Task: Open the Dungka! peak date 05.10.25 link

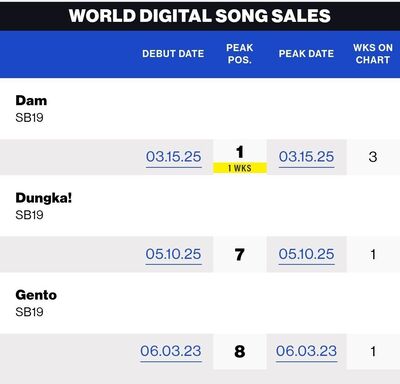Action: (306, 254)
